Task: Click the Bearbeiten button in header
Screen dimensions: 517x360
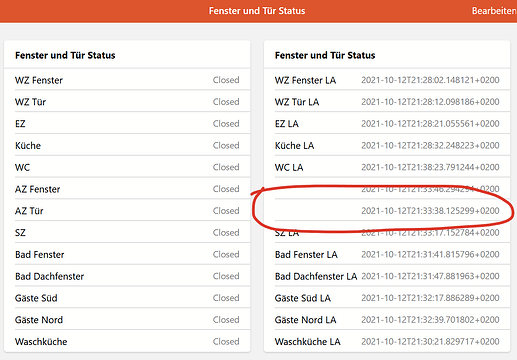Action: (x=494, y=11)
